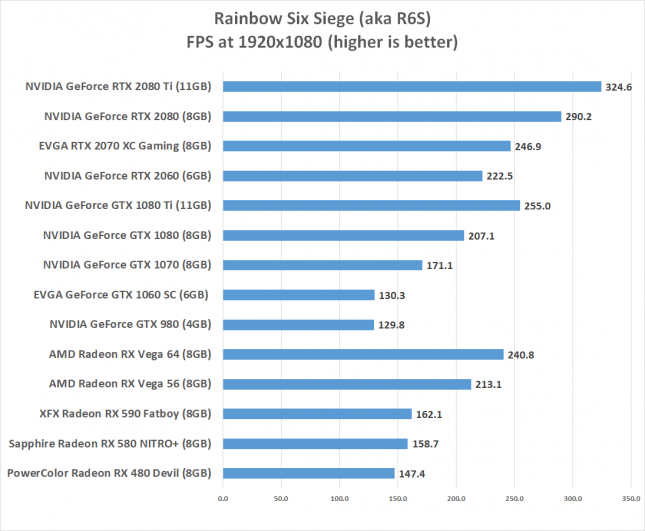Image resolution: width=645 pixels, height=531 pixels.
Task: Click the label 'AMD Radeon RX Vega 56 (8GB)'
Action: [x=130, y=384]
